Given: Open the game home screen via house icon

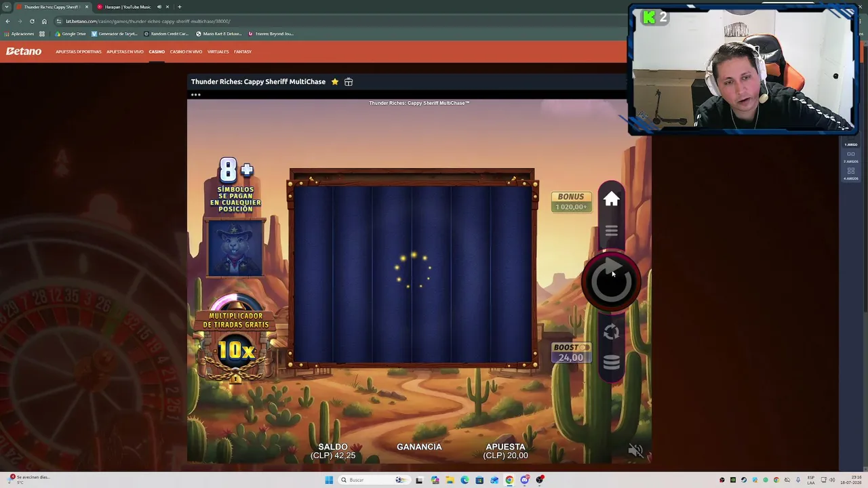Looking at the screenshot, I should coord(611,199).
